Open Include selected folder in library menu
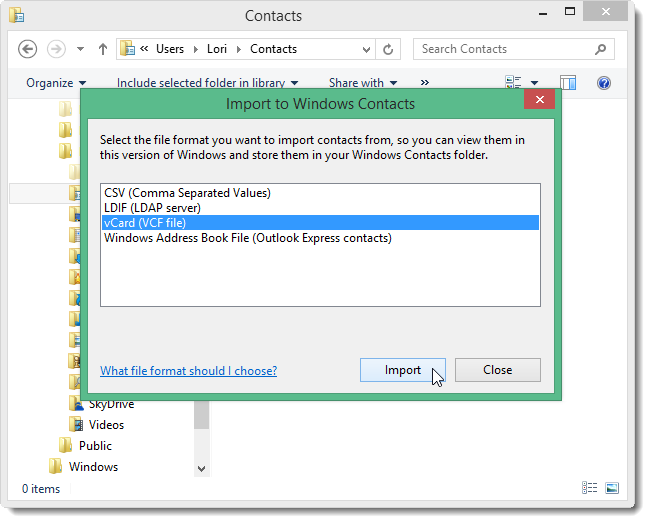650x523 pixels. (207, 83)
